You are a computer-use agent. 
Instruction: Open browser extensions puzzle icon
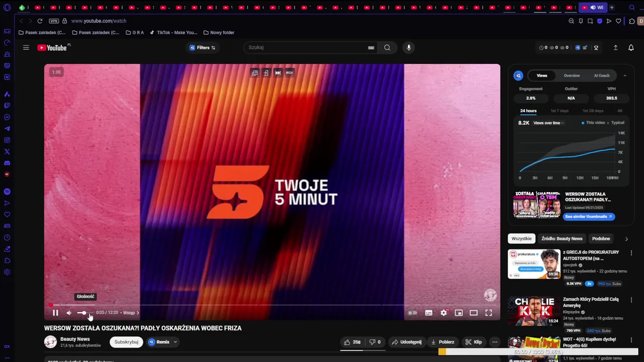click(x=632, y=21)
